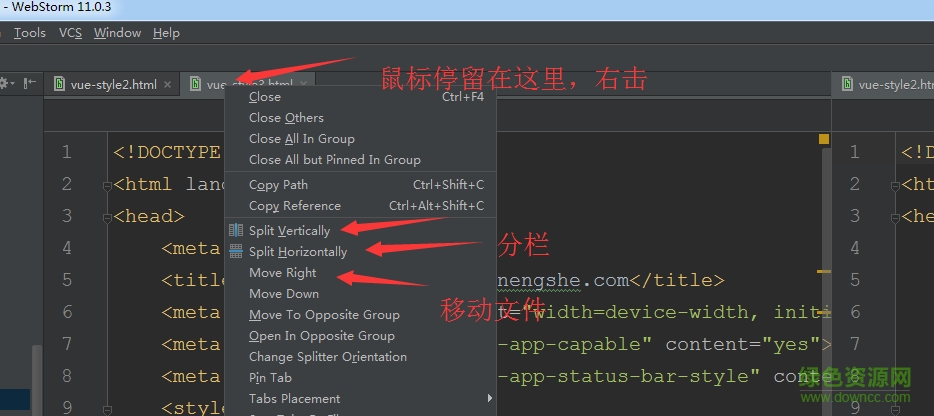Viewport: 934px width, 416px height.
Task: Click the </title> closing tag on line 5
Action: click(677, 280)
